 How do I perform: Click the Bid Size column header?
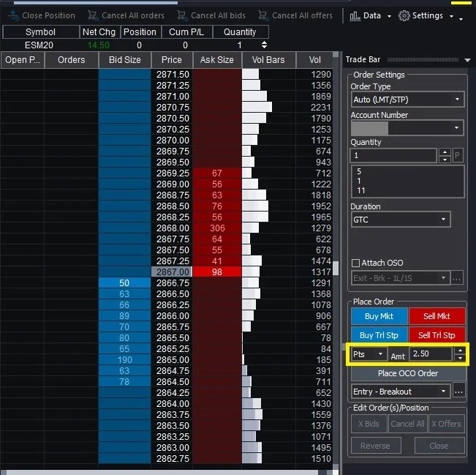[125, 60]
